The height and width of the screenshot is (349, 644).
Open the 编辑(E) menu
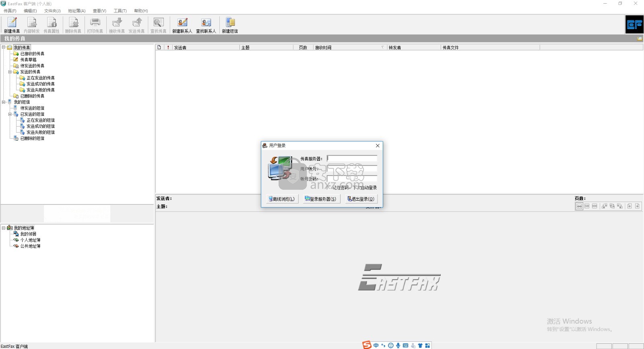(x=30, y=11)
